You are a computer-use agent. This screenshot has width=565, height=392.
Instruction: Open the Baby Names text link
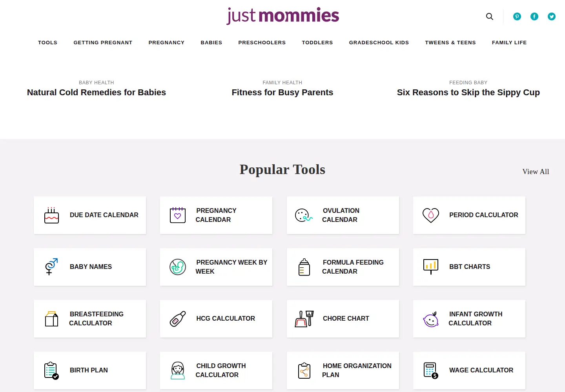(x=91, y=267)
